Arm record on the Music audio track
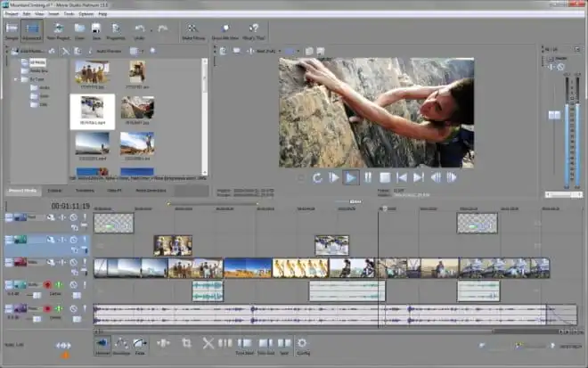This screenshot has width=588, height=368. (x=47, y=309)
